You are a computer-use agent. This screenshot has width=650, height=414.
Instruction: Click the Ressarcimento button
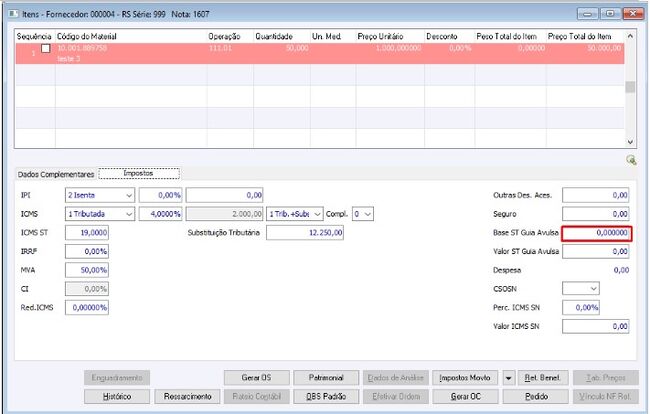tap(187, 397)
